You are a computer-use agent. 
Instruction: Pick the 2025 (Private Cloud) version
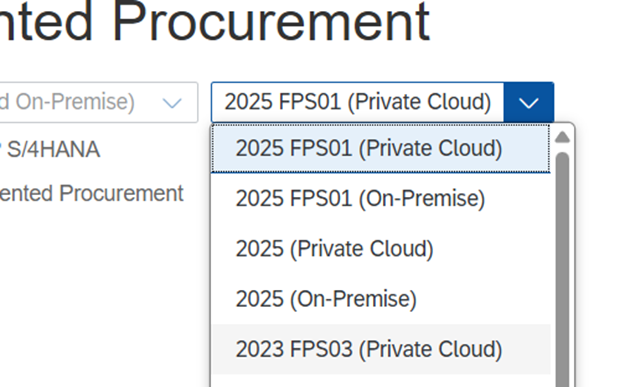coord(380,249)
